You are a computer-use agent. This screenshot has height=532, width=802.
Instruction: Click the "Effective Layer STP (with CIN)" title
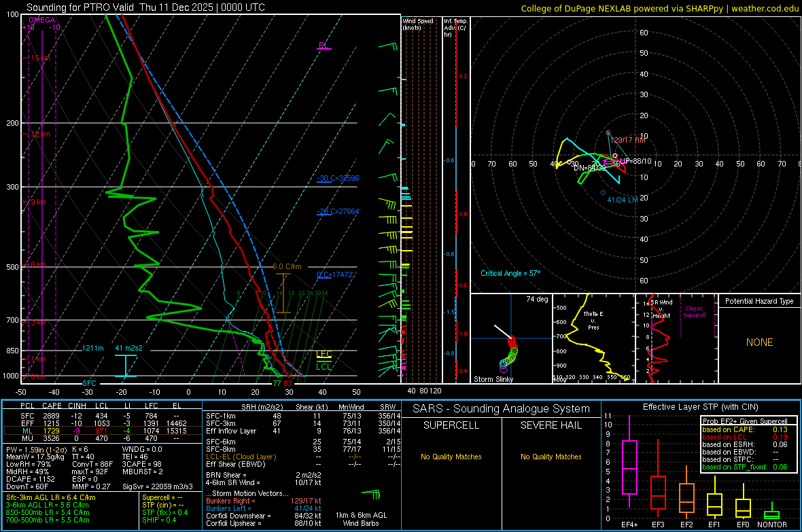click(701, 407)
